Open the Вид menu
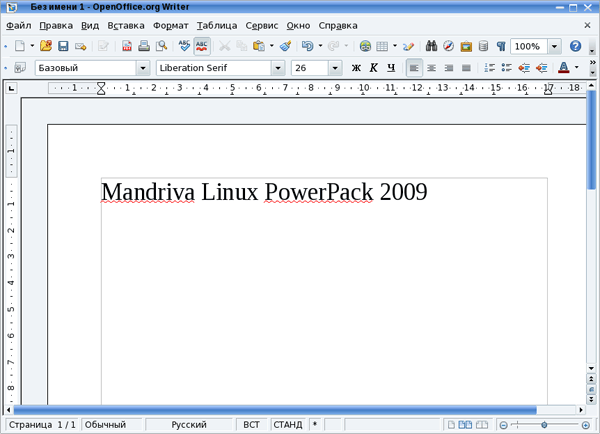Screen dimensions: 600x434 click(90, 26)
